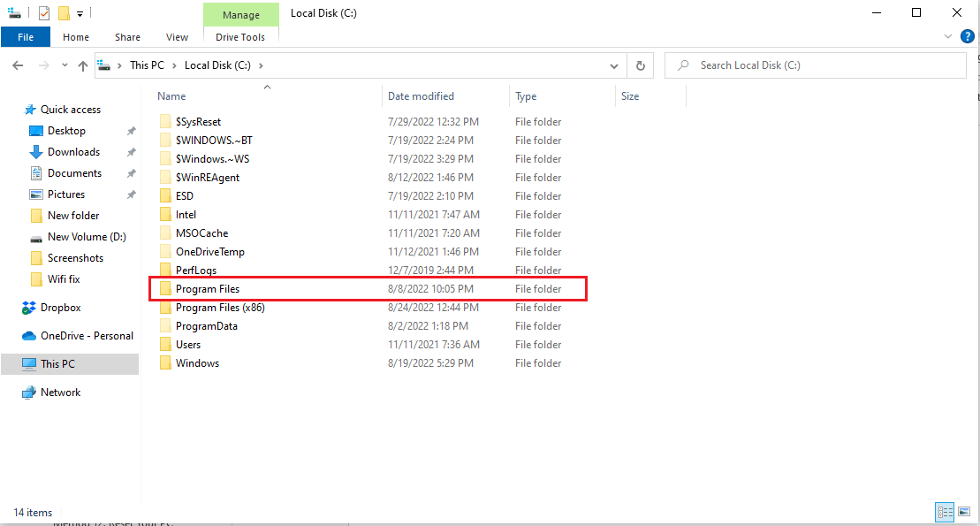
Task: Click the pin icon beside Documents
Action: [132, 173]
